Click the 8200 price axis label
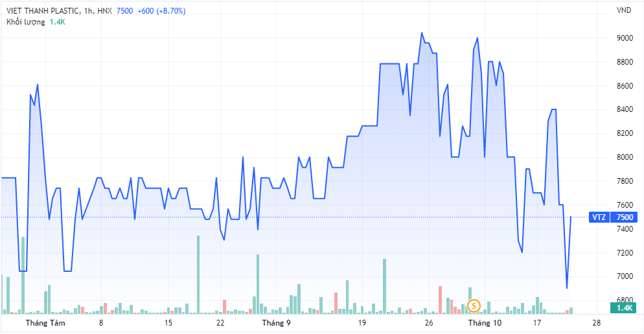644x334 pixels. pos(625,133)
